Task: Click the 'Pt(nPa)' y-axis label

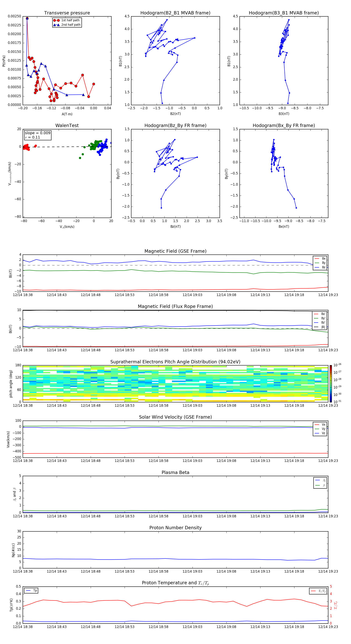Action: (x=4, y=61)
